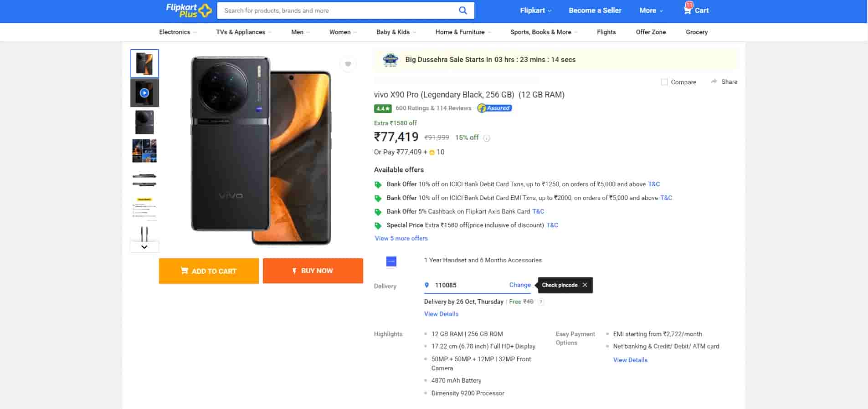Click the search magnifier icon
This screenshot has height=409, width=868.
[462, 10]
